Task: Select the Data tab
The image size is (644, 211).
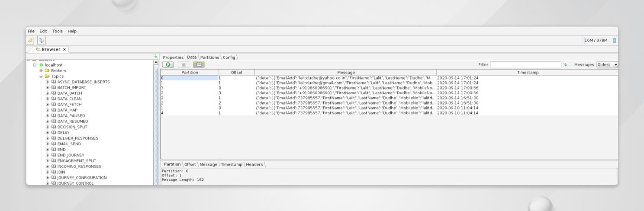Action: tap(192, 57)
